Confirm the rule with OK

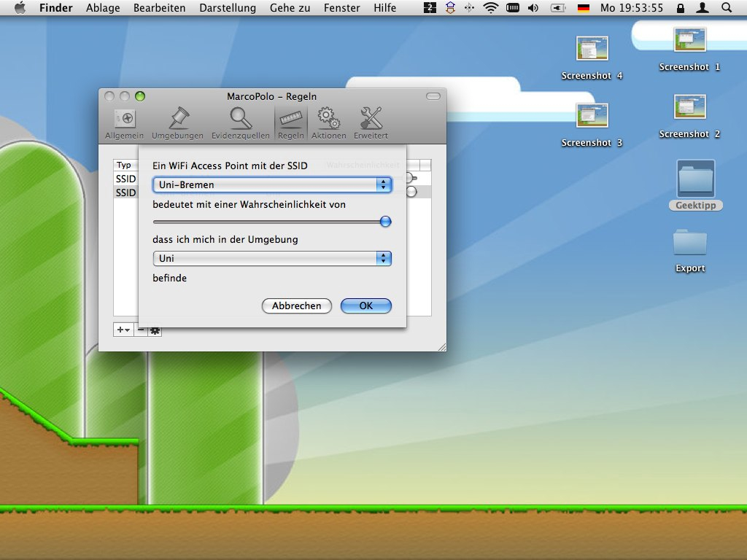click(366, 306)
